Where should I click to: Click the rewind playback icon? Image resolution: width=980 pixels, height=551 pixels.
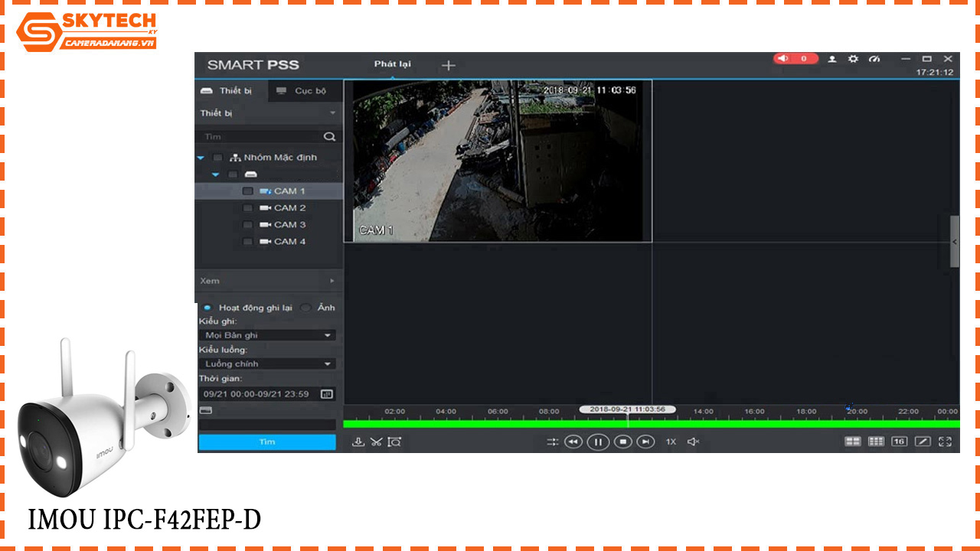pyautogui.click(x=573, y=442)
